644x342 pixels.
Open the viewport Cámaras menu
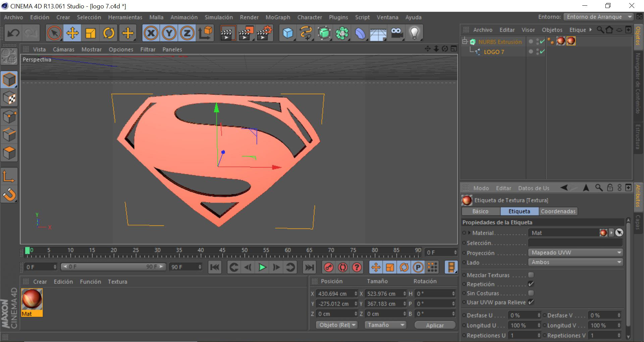pos(63,49)
